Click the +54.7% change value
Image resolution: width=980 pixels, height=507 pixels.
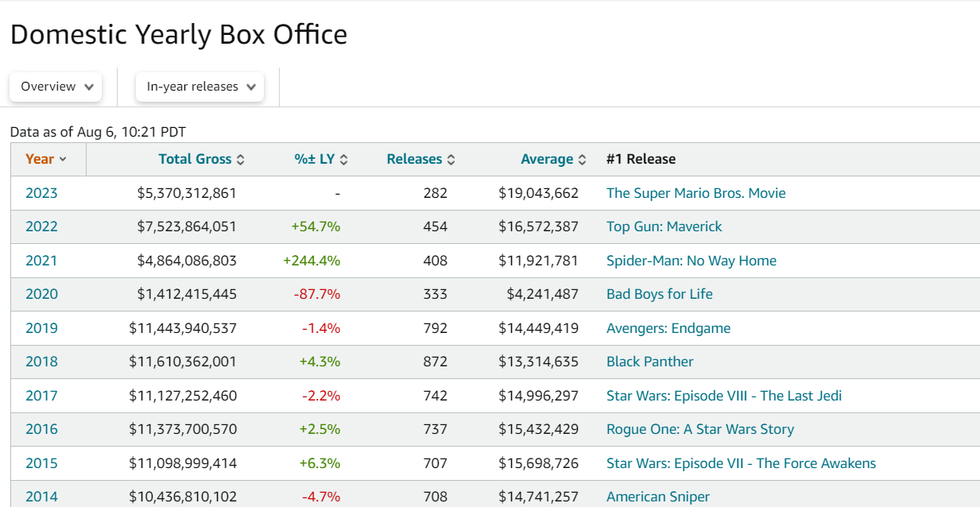pyautogui.click(x=316, y=226)
